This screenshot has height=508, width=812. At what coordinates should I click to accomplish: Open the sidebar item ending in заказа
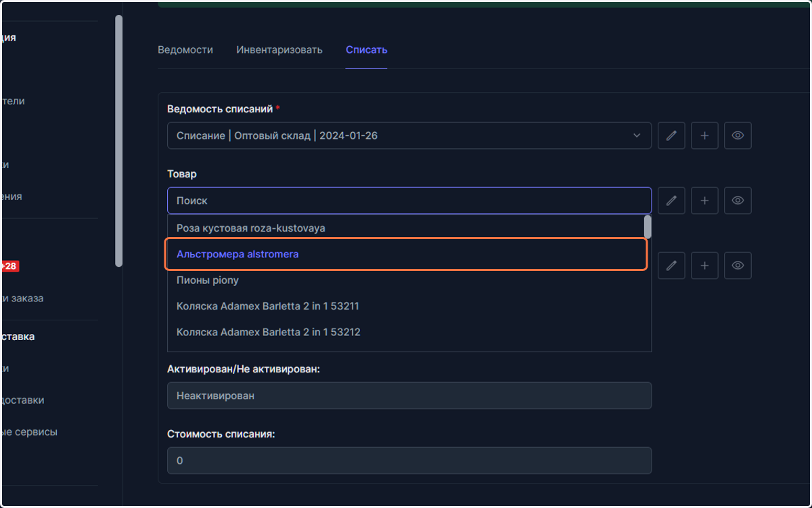pos(22,298)
